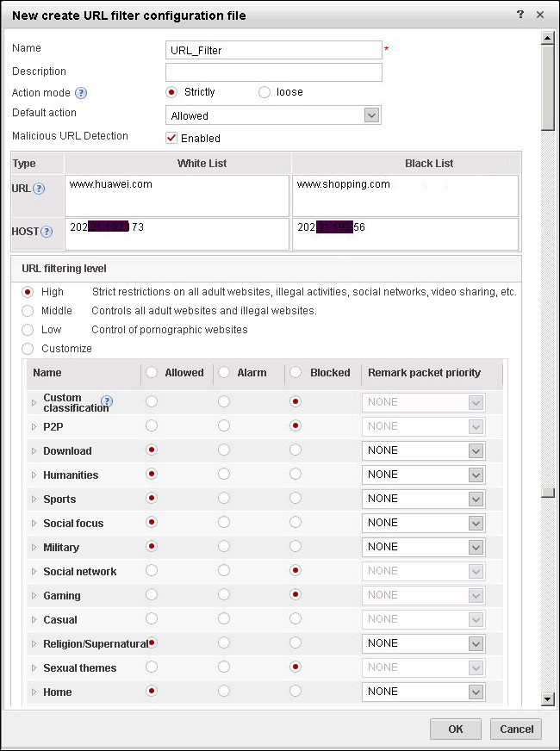This screenshot has height=751, width=560.
Task: Choose Middle URL filtering level
Action: [x=28, y=311]
